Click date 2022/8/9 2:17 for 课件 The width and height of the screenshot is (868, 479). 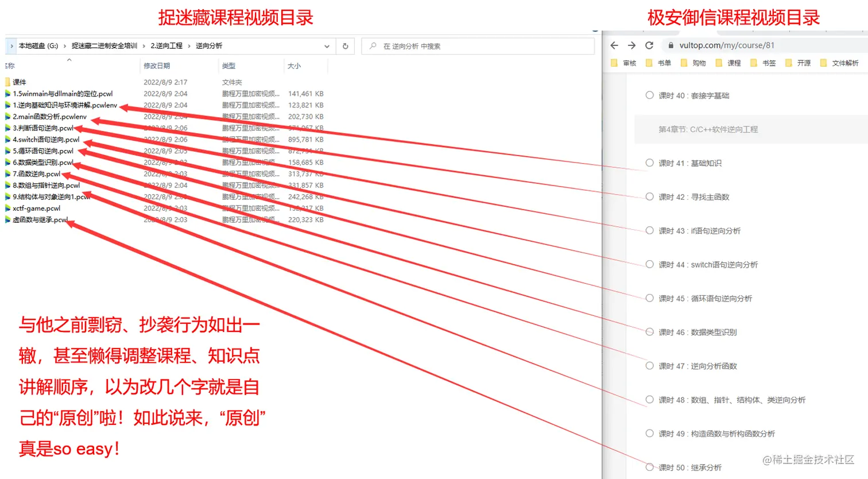tap(165, 82)
